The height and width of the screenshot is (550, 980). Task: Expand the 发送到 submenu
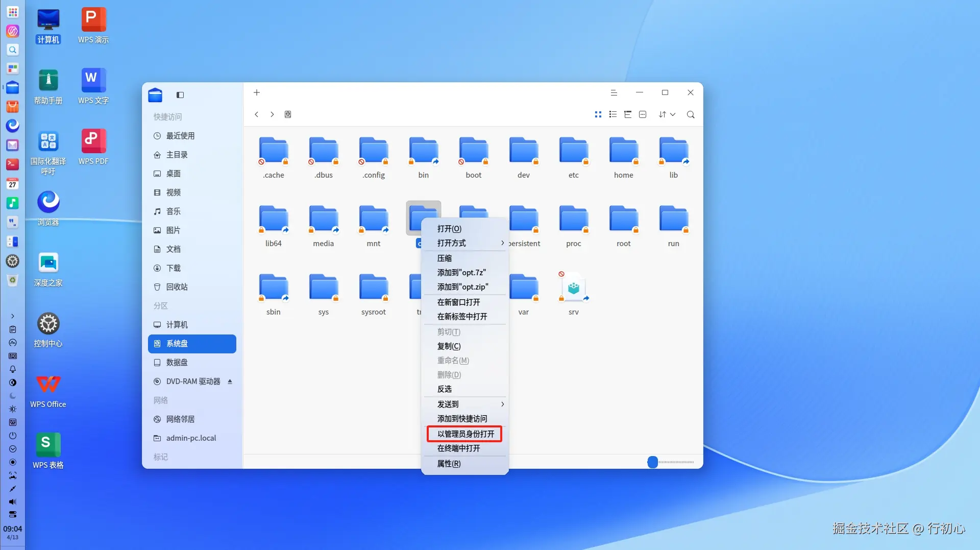(465, 404)
